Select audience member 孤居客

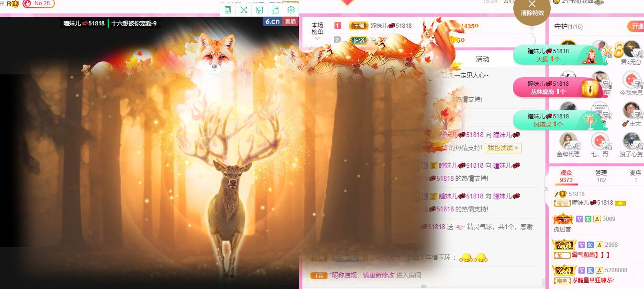point(562,229)
